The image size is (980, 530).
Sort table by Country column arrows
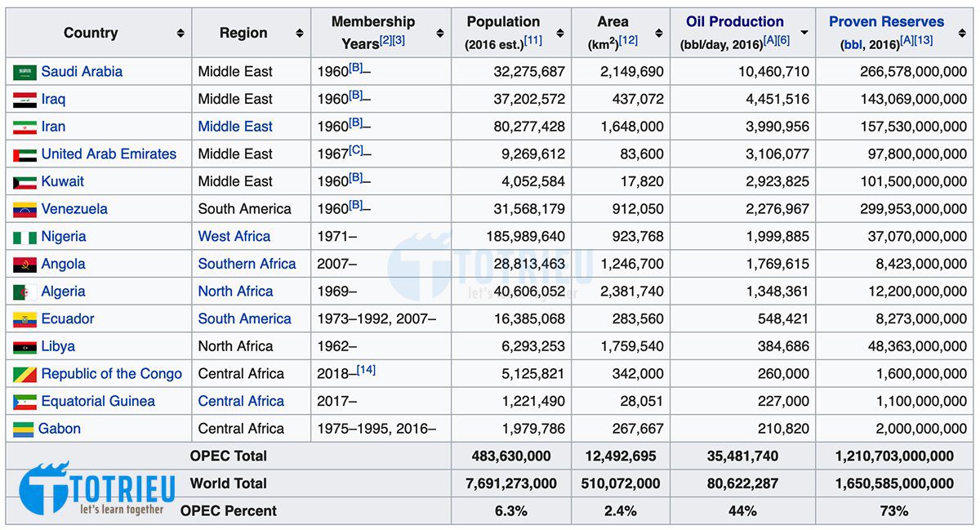click(x=180, y=33)
